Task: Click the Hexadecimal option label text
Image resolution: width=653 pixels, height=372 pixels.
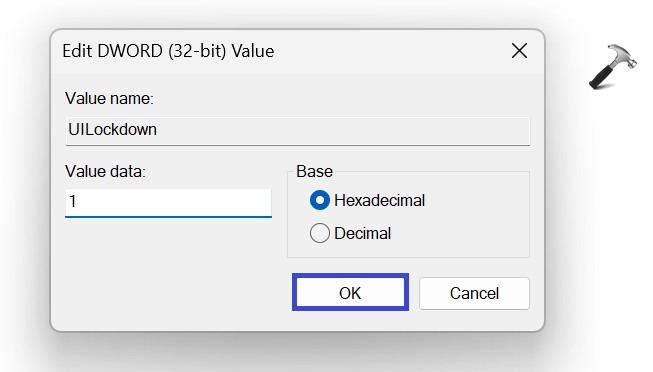Action: point(379,200)
